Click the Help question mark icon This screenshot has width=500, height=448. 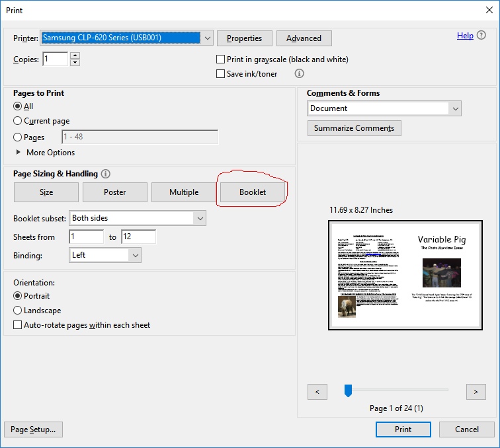[482, 36]
